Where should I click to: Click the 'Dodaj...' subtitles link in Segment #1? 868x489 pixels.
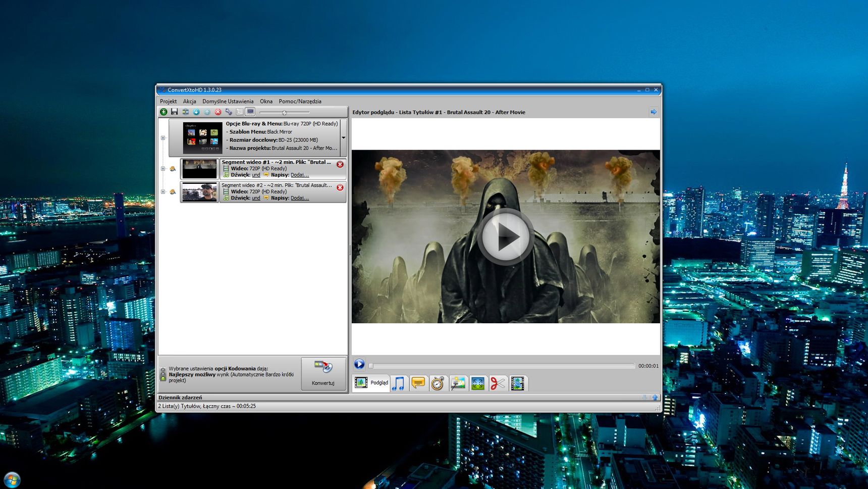[x=300, y=175]
